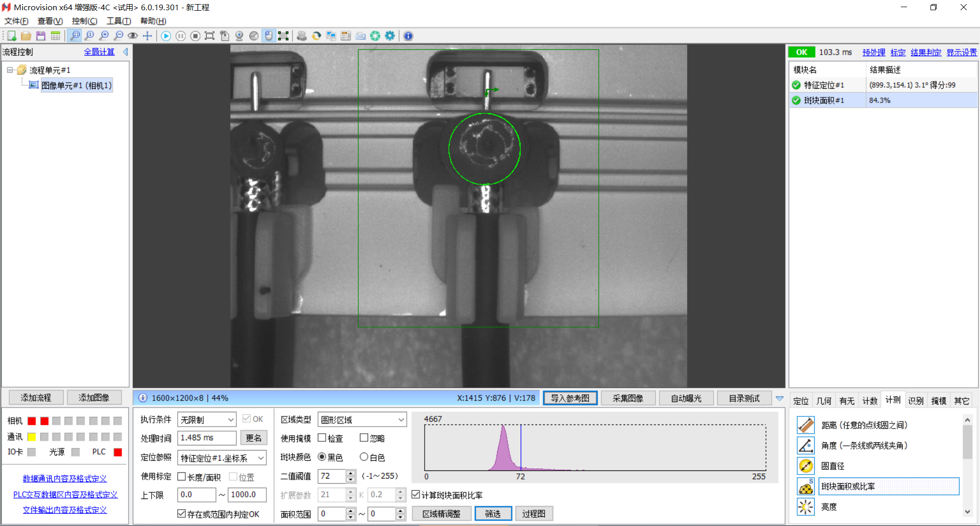
Task: Toggle the 长度/面积 calibration checkbox
Action: pyautogui.click(x=181, y=477)
